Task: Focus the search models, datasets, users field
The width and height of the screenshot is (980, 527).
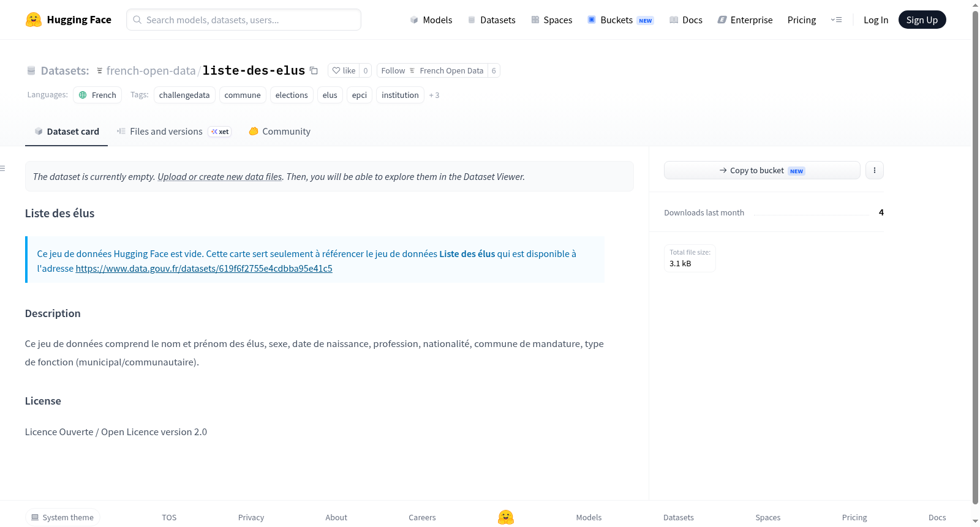Action: (244, 20)
